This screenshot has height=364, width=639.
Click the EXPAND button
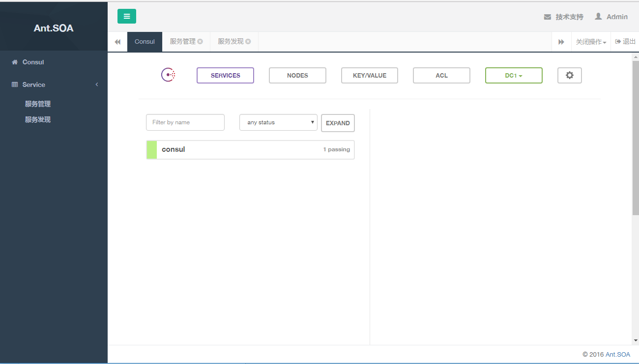tap(338, 123)
